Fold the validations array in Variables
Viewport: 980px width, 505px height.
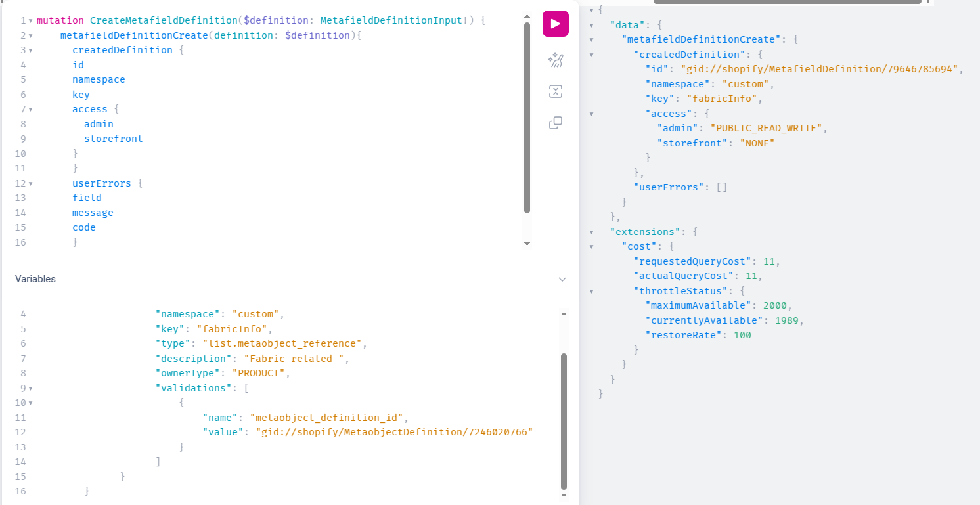[30, 388]
